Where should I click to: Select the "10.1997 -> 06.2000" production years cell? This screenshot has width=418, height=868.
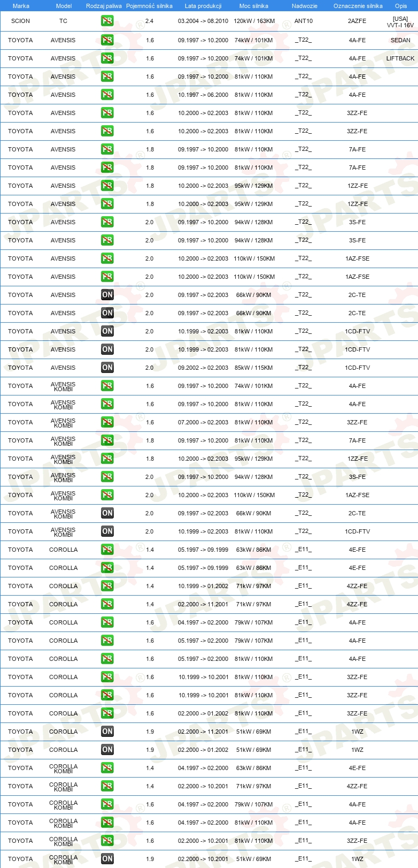tap(203, 95)
